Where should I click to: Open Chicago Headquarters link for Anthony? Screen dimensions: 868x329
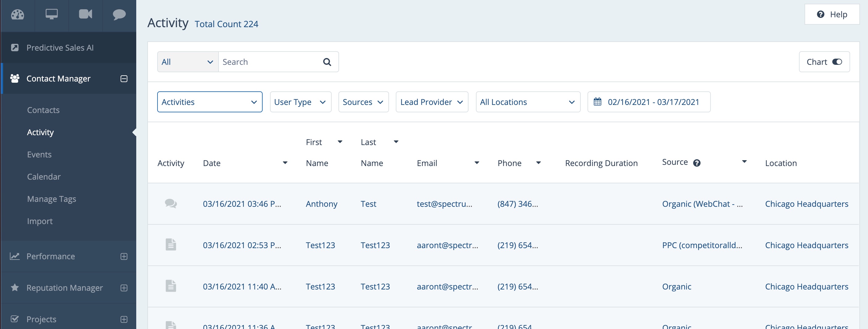806,204
